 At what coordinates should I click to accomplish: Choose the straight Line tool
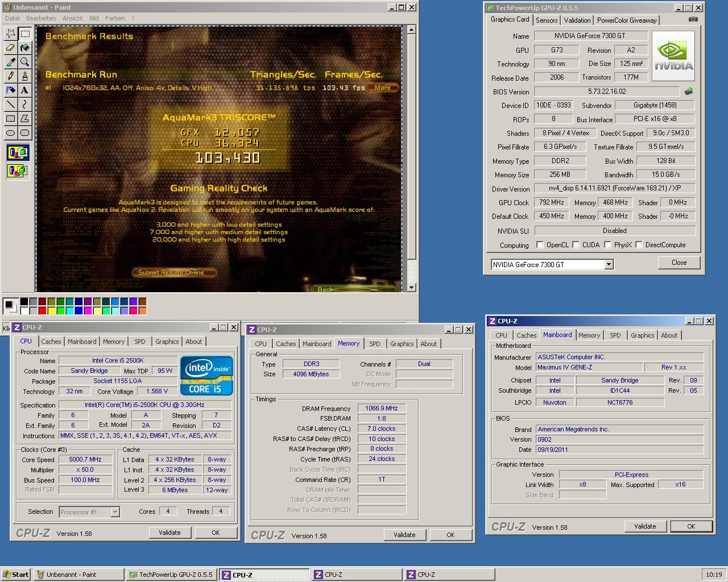tap(11, 105)
